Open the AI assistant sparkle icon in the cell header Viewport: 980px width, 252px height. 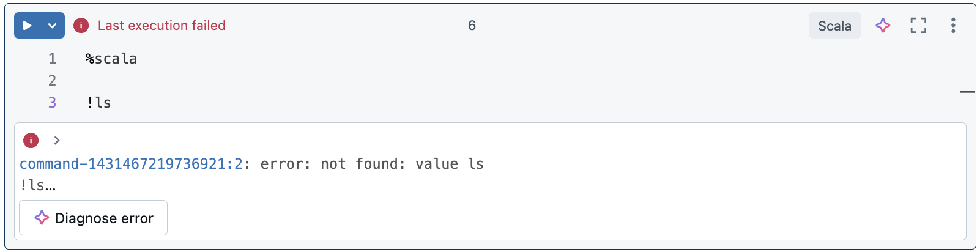coord(883,26)
